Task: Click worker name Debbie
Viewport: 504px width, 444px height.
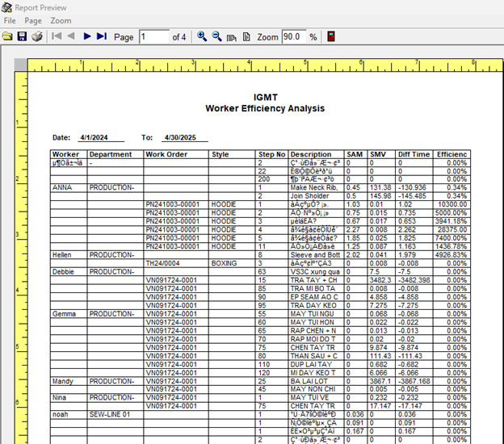Action: tap(63, 272)
